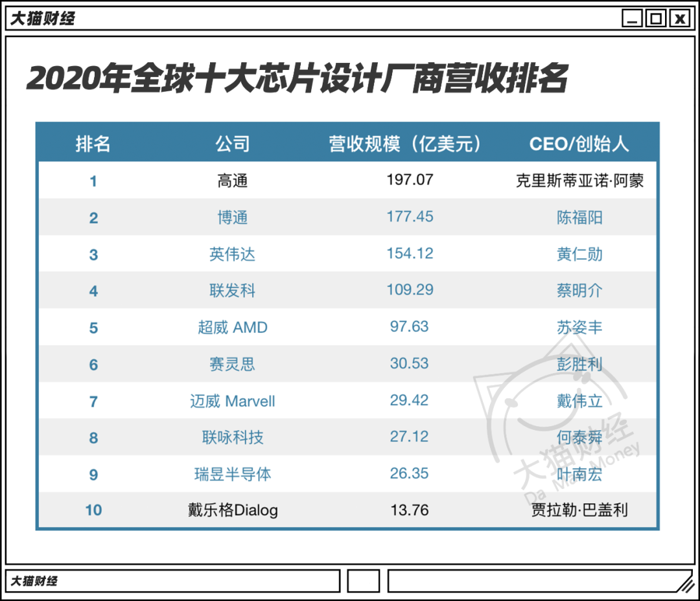The width and height of the screenshot is (700, 601).
Task: Click CEO name 何泰舜
Action: pos(579,437)
